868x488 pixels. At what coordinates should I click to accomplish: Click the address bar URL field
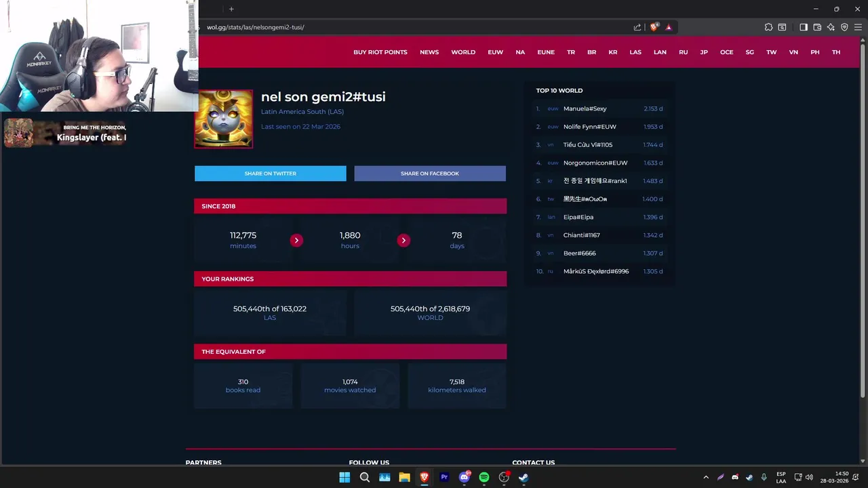414,27
